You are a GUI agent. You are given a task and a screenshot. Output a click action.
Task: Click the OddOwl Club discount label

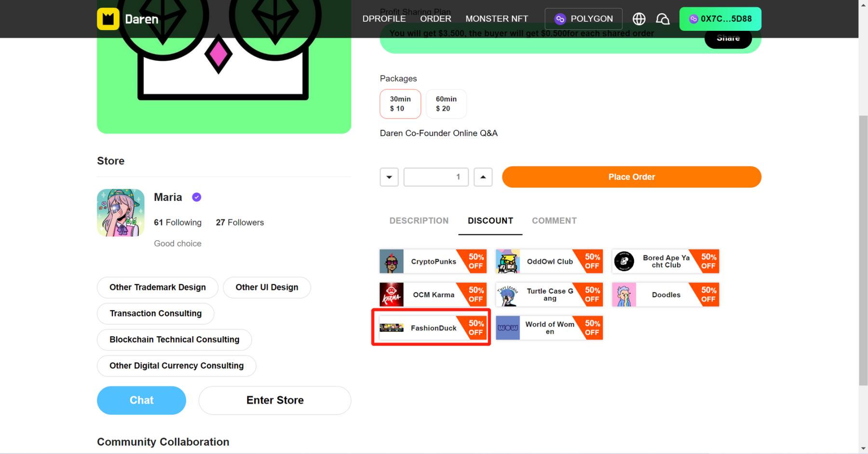click(550, 261)
